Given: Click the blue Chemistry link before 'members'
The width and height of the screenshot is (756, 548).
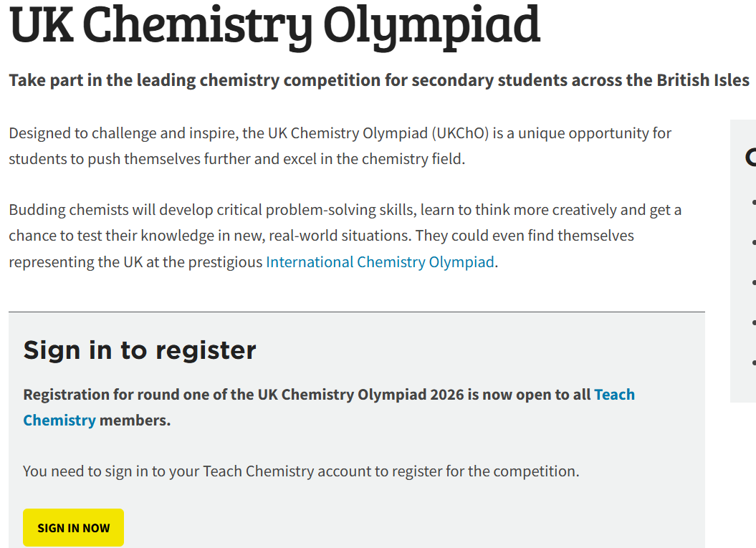Looking at the screenshot, I should click(59, 420).
